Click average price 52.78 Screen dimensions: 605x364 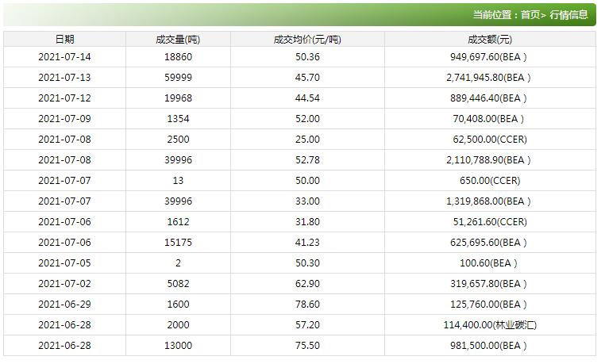[307, 160]
